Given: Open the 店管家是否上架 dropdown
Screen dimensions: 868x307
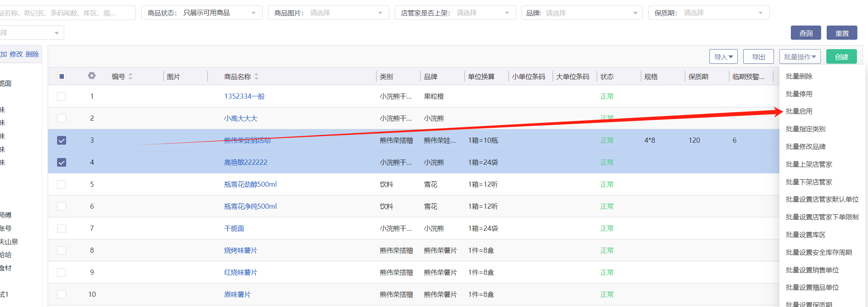Looking at the screenshot, I should (455, 13).
